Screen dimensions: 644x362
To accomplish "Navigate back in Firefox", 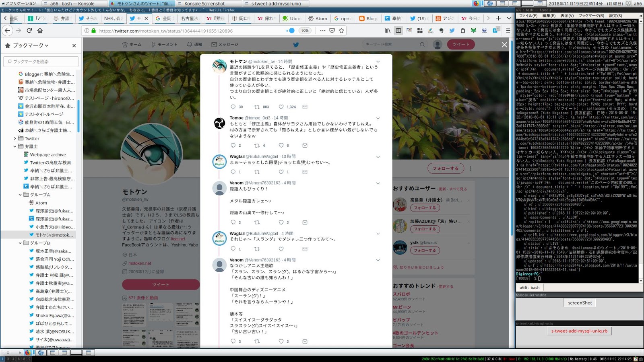I will 7,31.
